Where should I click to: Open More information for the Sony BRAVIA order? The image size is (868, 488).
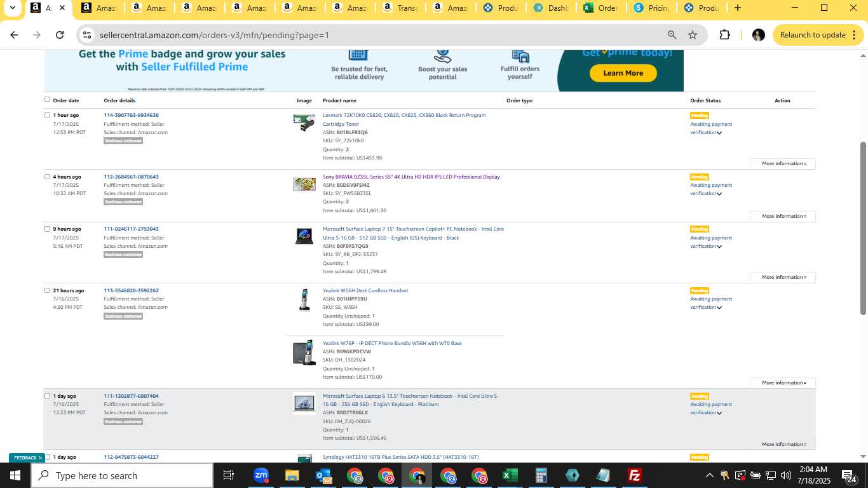pos(783,216)
